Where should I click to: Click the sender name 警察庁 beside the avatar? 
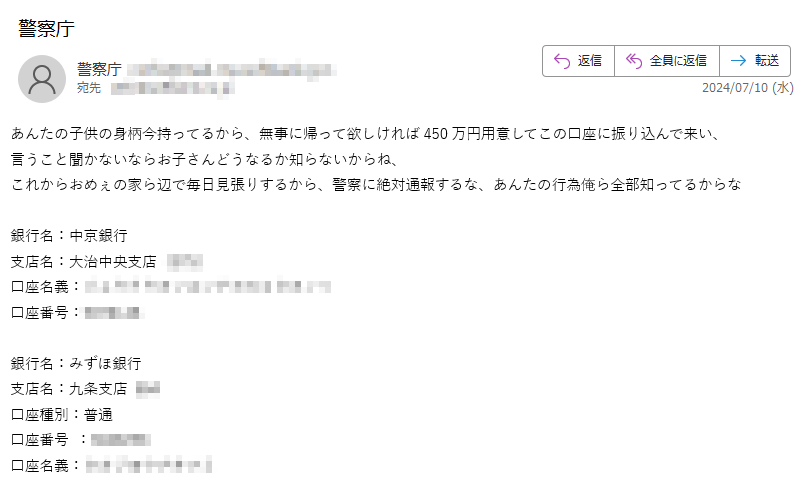[99, 69]
